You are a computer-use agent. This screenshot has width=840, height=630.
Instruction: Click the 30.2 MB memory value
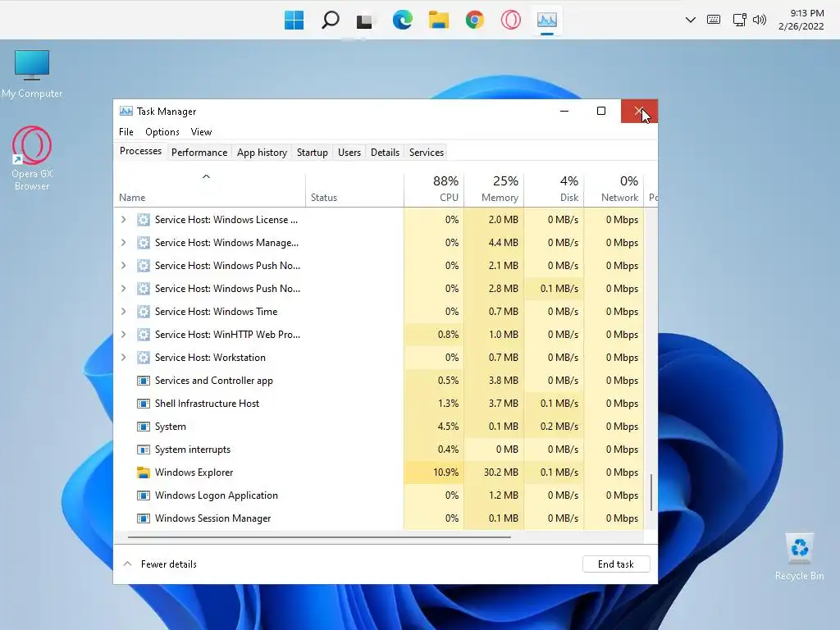(501, 472)
